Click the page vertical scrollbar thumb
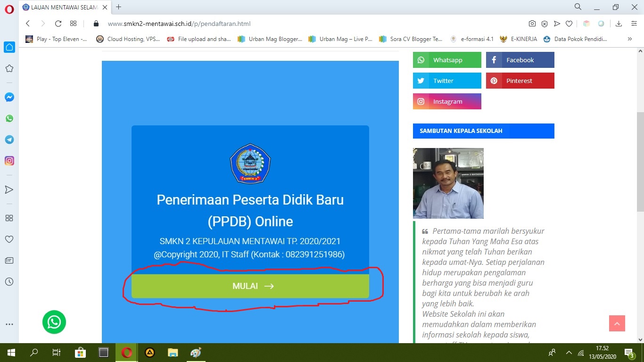644x362 pixels. pyautogui.click(x=640, y=162)
